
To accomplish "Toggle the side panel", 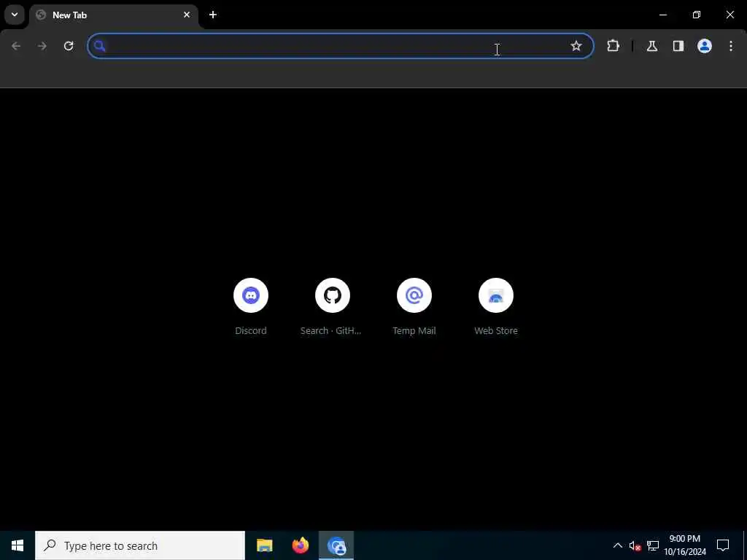I will point(678,46).
